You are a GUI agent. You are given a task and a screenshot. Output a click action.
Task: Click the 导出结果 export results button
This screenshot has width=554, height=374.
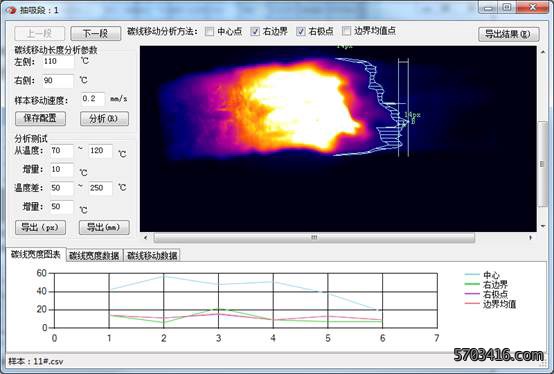click(508, 34)
